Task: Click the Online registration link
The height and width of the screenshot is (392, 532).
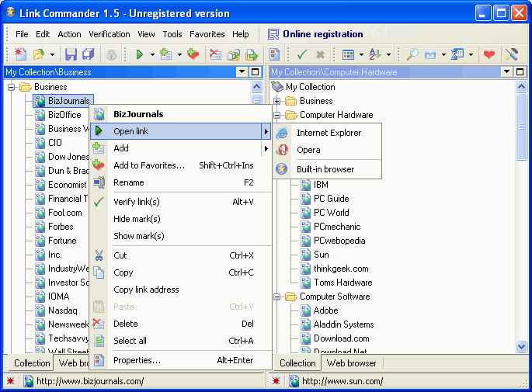Action: click(322, 34)
